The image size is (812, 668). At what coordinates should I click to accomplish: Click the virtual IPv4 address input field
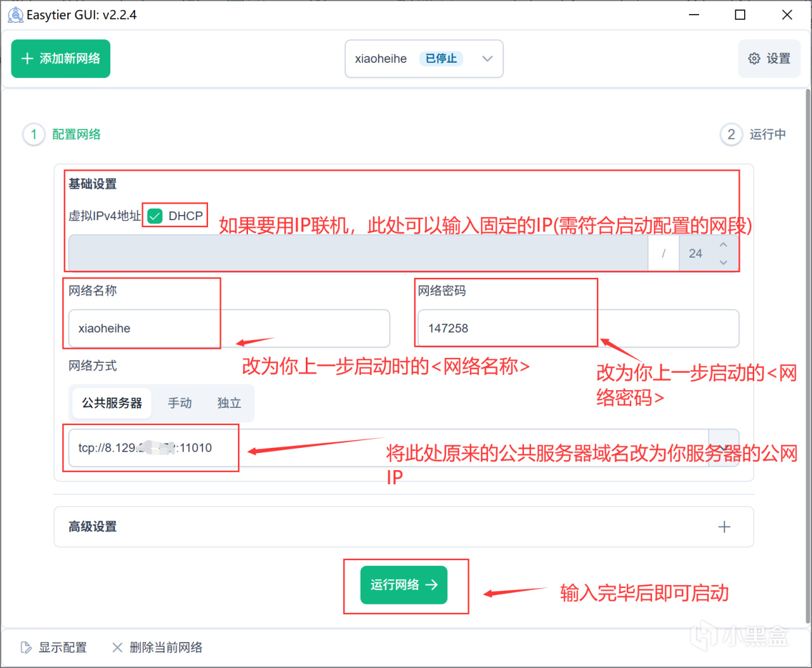tap(358, 253)
